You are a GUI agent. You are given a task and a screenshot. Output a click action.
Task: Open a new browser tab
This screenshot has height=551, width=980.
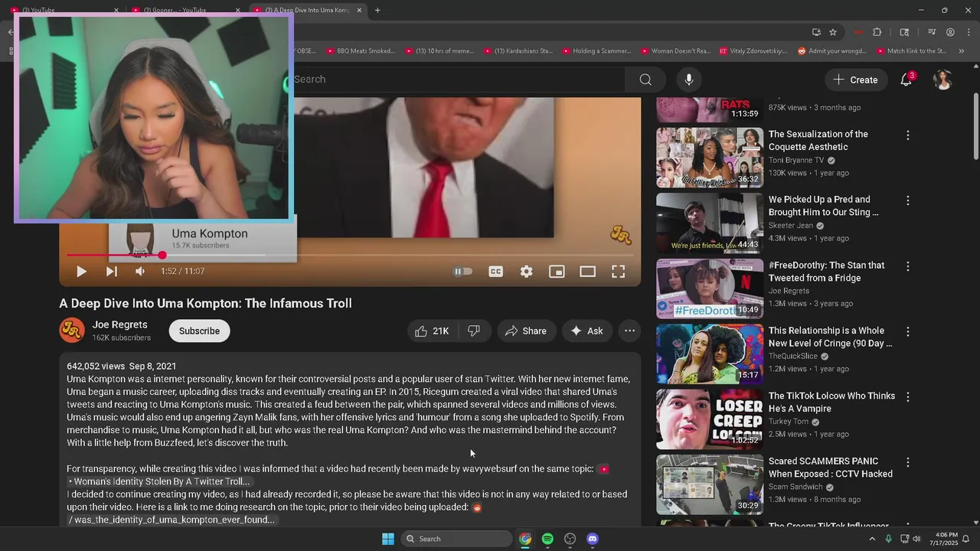(377, 11)
